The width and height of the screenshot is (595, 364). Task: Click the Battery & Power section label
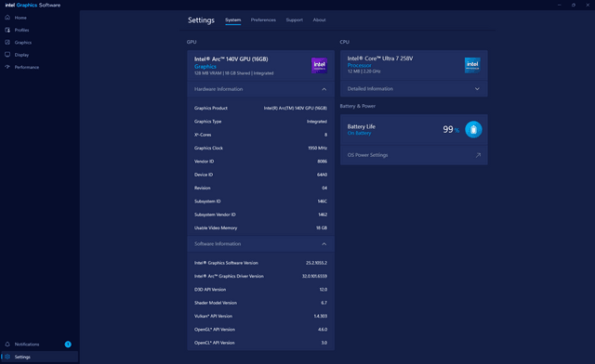357,106
